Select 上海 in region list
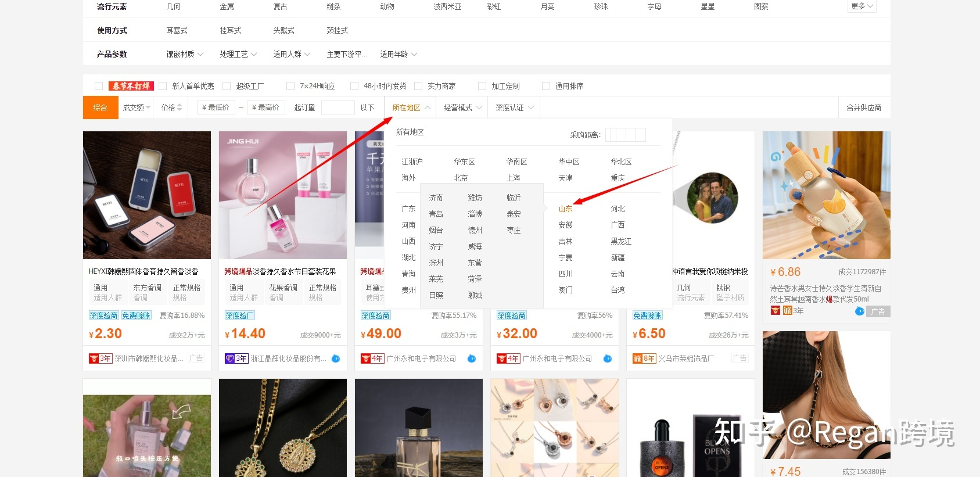980x477 pixels. point(513,178)
